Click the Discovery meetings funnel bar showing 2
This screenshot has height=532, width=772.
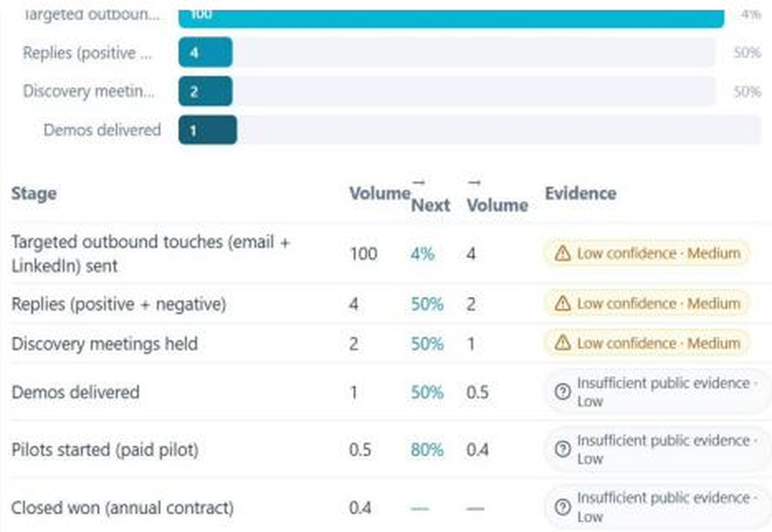click(x=205, y=91)
